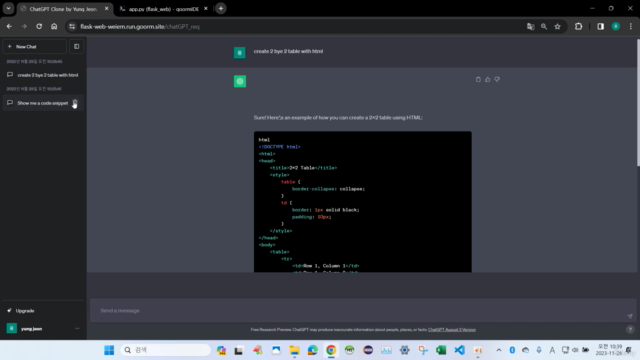Image resolution: width=640 pixels, height=360 pixels.
Task: Go back in browser history
Action: tap(9, 27)
